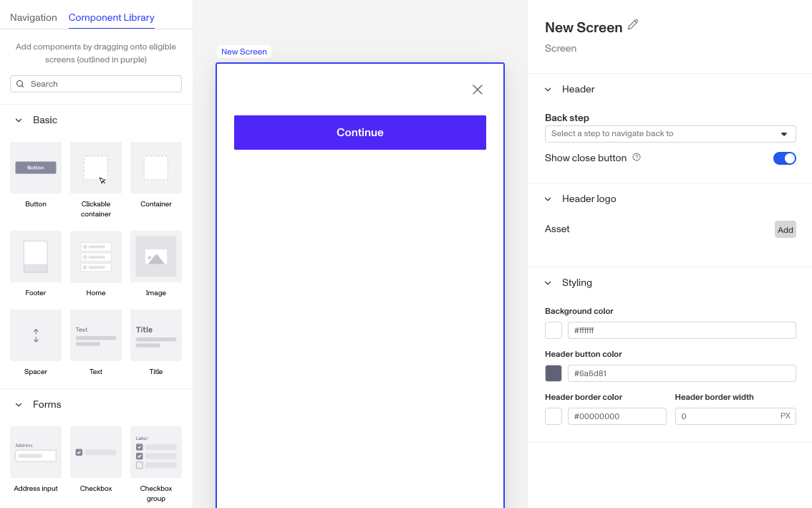
Task: Click help icon beside Show close button
Action: [x=637, y=157]
